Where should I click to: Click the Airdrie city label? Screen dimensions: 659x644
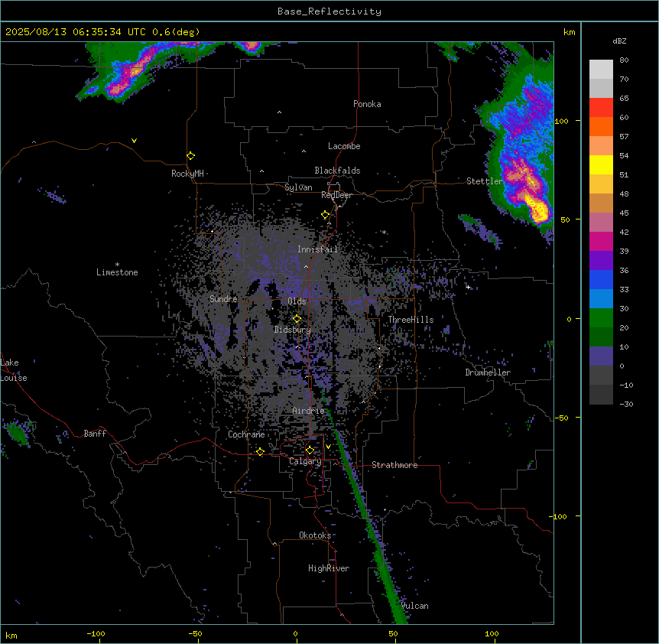point(309,411)
